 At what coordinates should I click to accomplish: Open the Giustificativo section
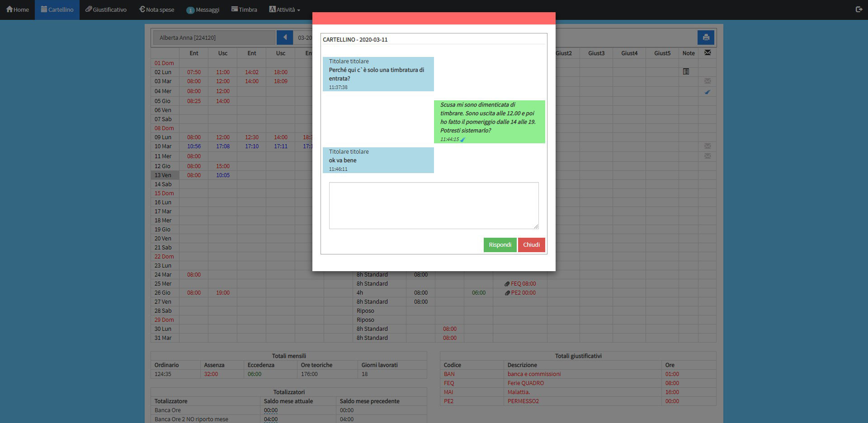coord(106,9)
